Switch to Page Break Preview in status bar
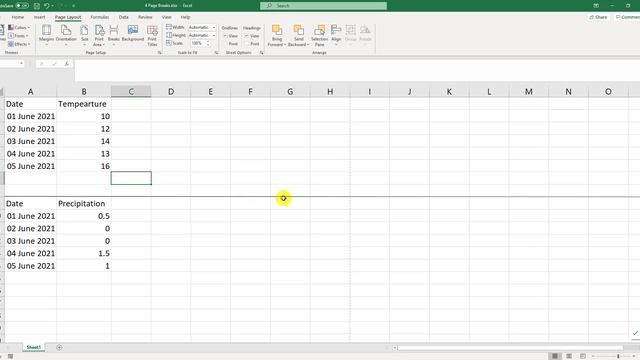The height and width of the screenshot is (360, 640). point(582,356)
